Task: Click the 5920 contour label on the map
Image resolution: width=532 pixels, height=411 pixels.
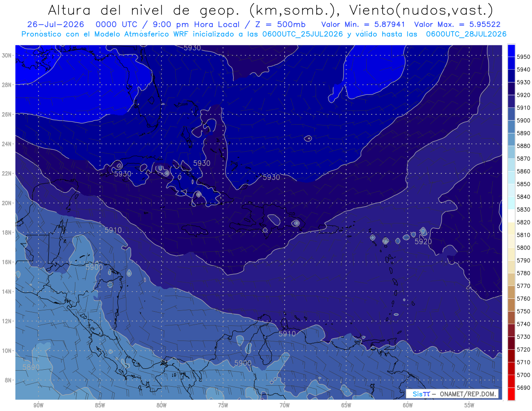Action: (x=423, y=242)
